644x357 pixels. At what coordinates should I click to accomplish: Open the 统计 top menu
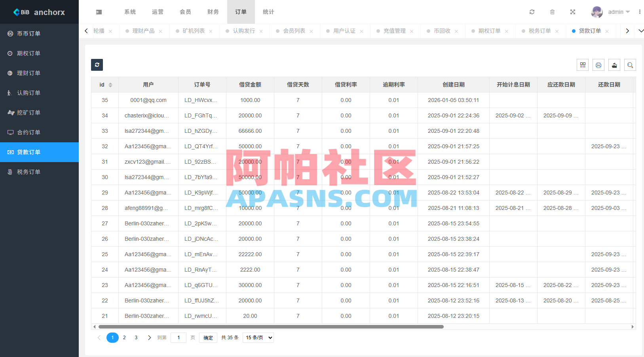(x=268, y=12)
